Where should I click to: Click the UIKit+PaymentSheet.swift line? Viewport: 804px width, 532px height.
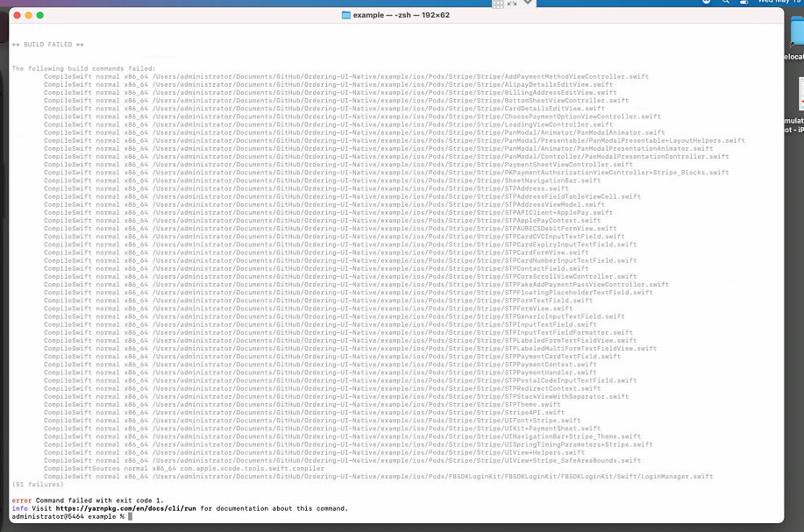(322, 429)
